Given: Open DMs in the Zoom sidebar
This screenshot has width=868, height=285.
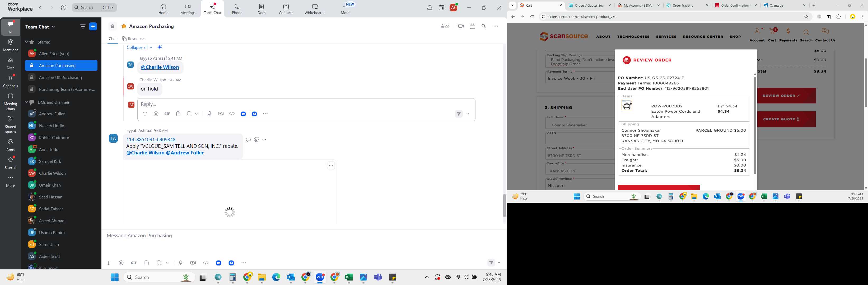Looking at the screenshot, I should [x=11, y=63].
